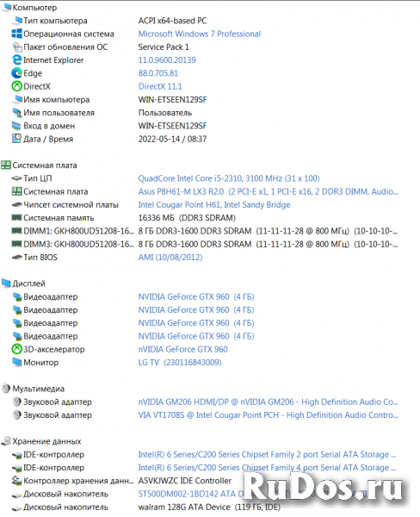Viewport: 420px width, 517px height.
Task: Click the Мультимедиа speaker icon
Action: click(6, 389)
